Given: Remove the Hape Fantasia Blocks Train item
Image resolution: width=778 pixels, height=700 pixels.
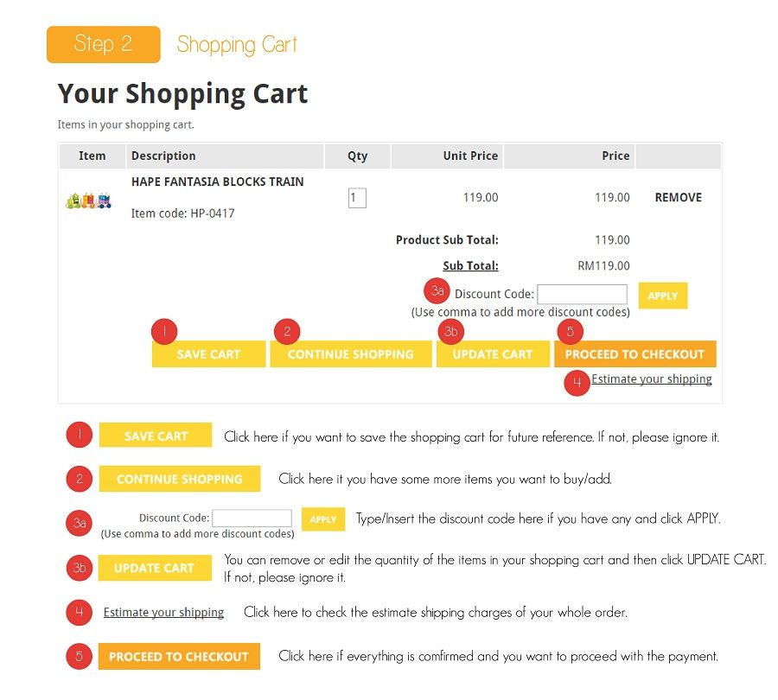Looking at the screenshot, I should point(679,197).
